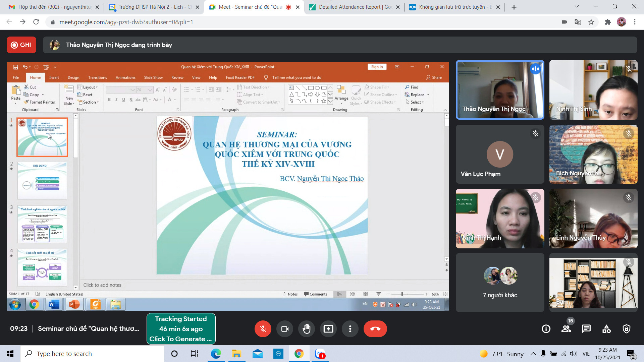
Task: Show hidden system tray icons chevron
Action: click(533, 354)
